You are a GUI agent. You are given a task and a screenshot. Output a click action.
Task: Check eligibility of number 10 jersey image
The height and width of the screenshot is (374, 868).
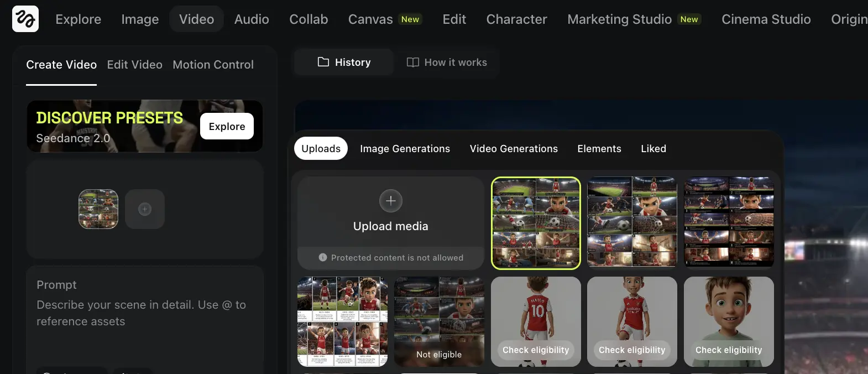click(x=536, y=350)
